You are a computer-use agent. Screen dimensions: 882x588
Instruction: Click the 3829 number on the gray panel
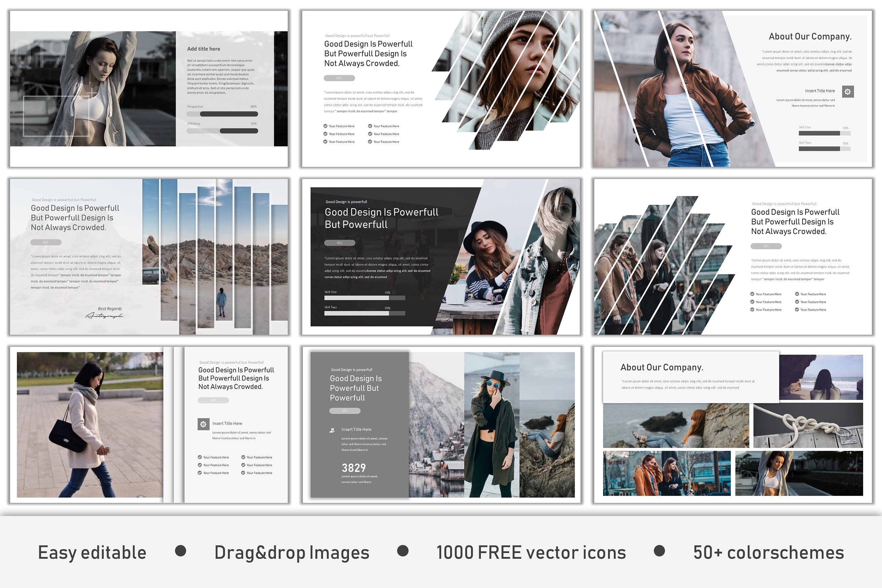pos(353,468)
